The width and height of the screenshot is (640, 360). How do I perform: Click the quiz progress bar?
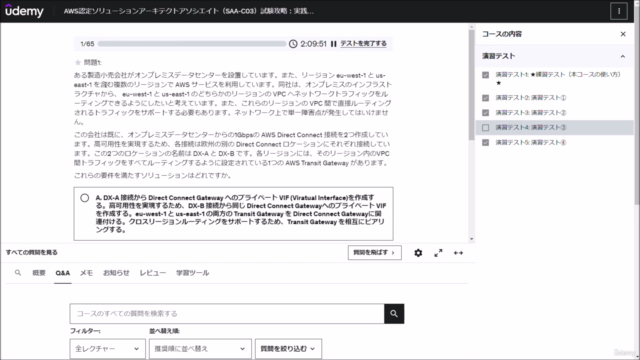(x=191, y=44)
